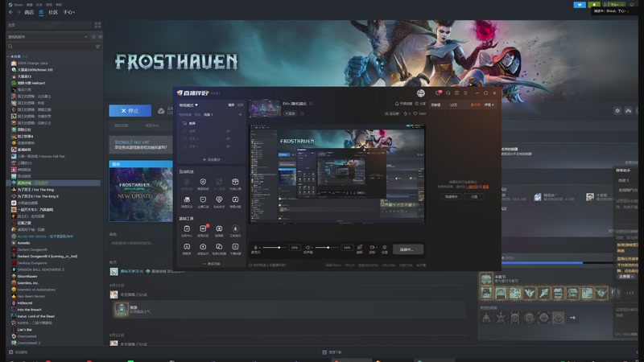Click the 连接中 start streaming button

408,249
